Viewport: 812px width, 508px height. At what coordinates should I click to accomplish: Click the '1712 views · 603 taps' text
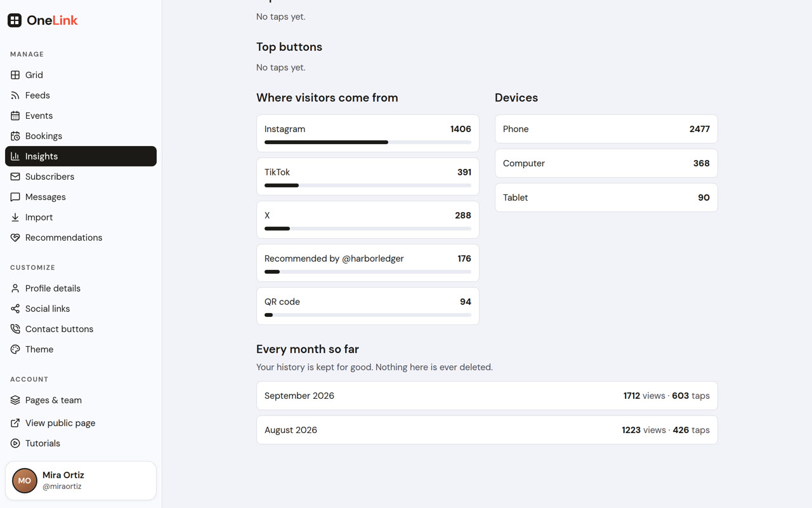pos(667,396)
